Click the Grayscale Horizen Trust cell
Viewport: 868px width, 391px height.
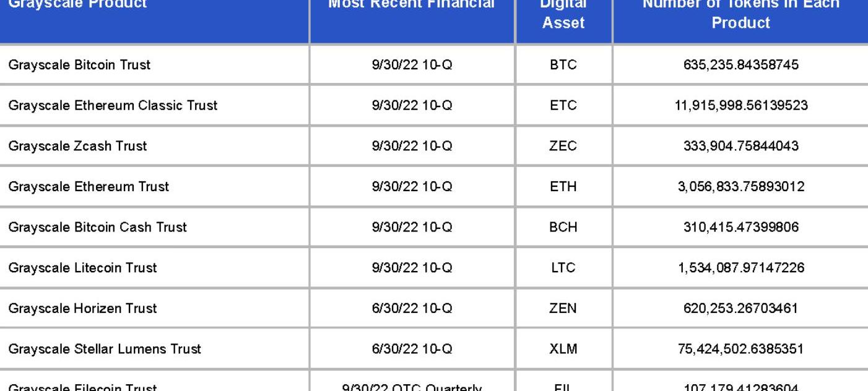[x=82, y=309]
